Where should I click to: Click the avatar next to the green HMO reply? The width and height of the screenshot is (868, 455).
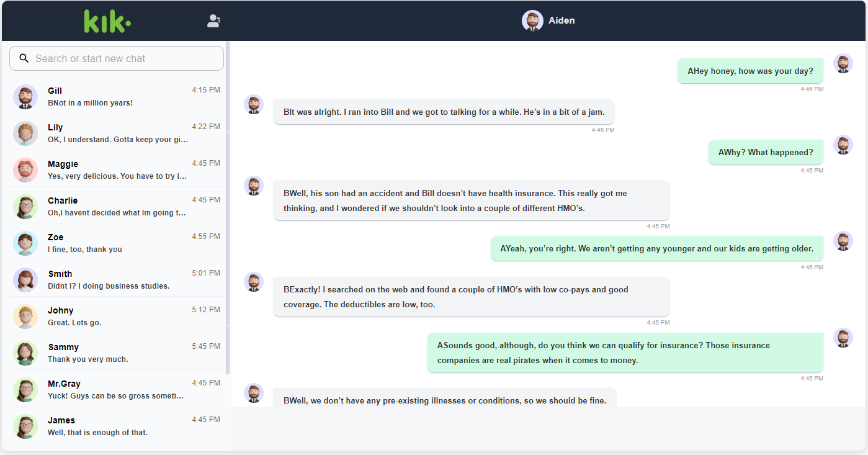(843, 241)
